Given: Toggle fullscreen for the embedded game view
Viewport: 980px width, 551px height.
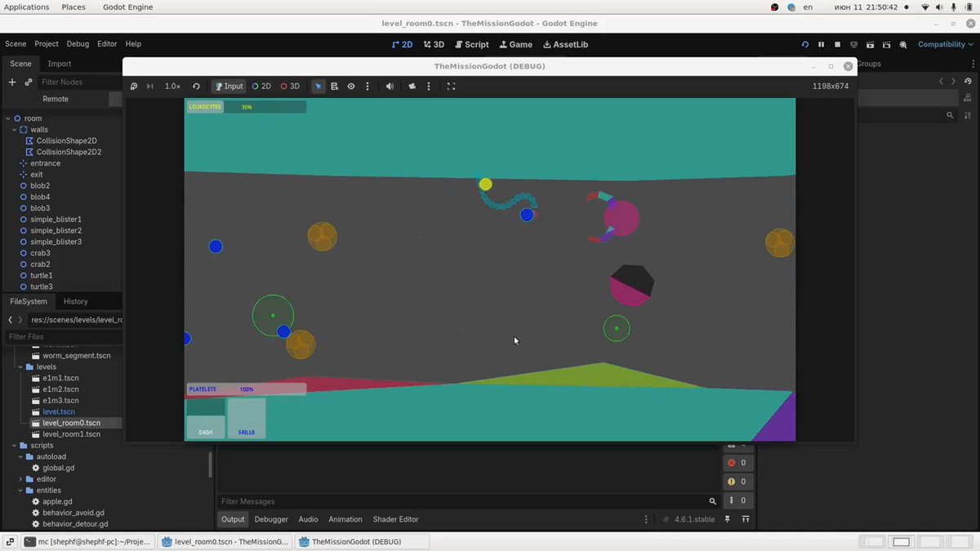Looking at the screenshot, I should coord(451,86).
